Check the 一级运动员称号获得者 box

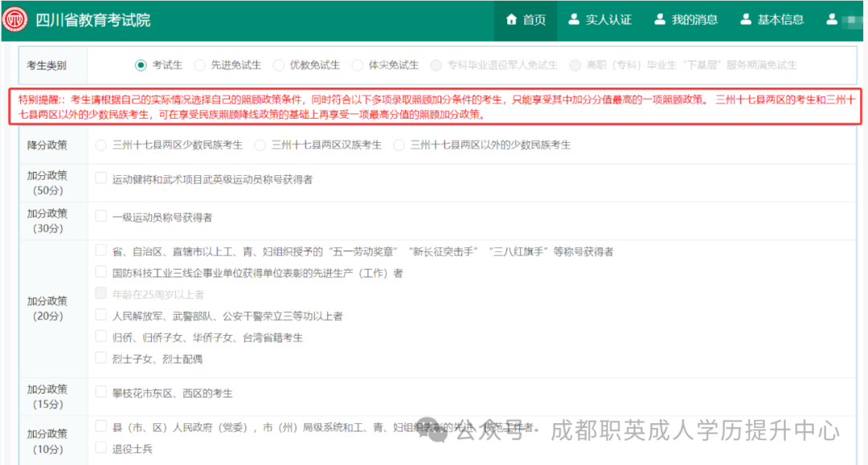(x=100, y=216)
